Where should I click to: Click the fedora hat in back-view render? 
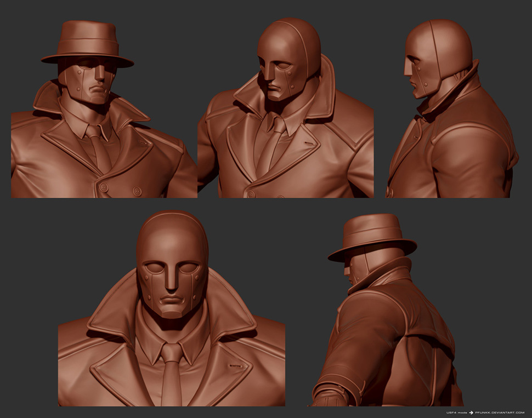click(372, 234)
